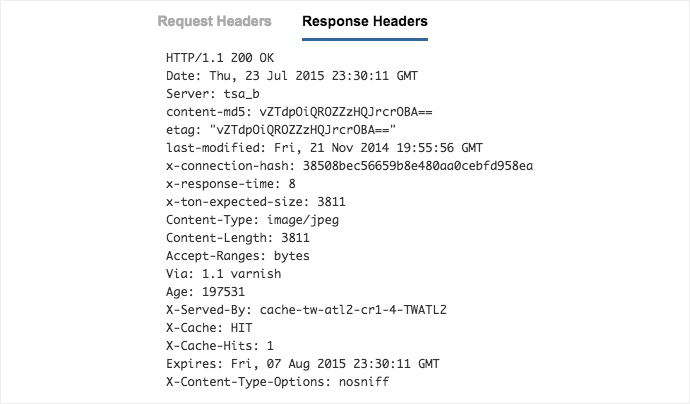Click the Age: 197531 header line

(206, 292)
